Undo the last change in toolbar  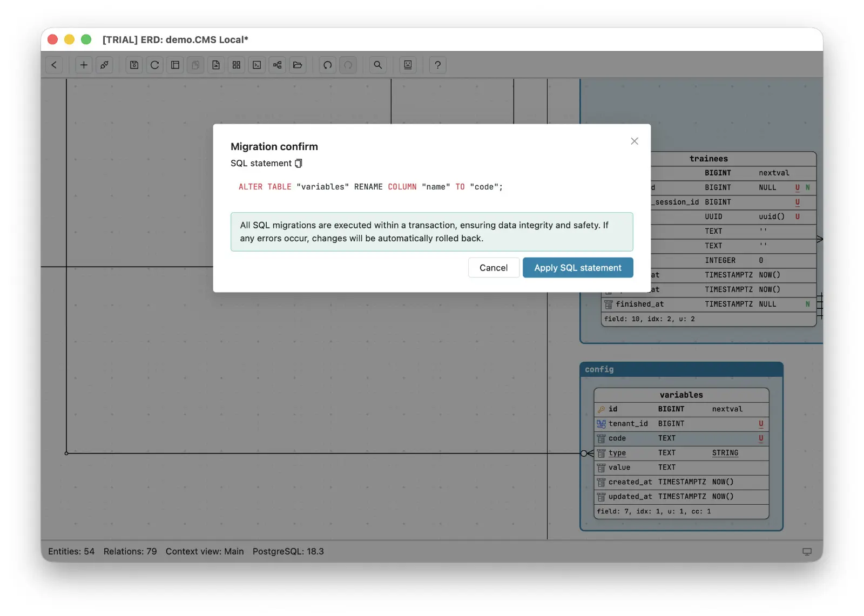tap(328, 65)
